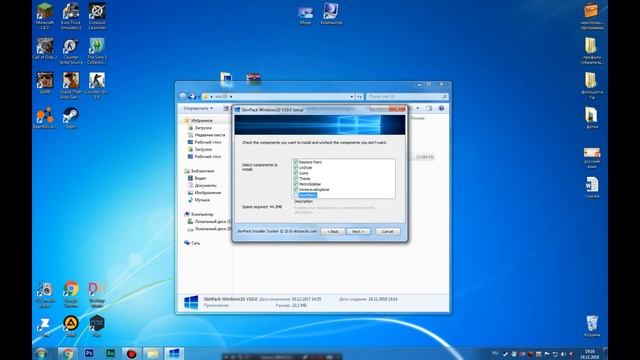
Task: Check the highlighted unchecked component box
Action: pos(296,195)
